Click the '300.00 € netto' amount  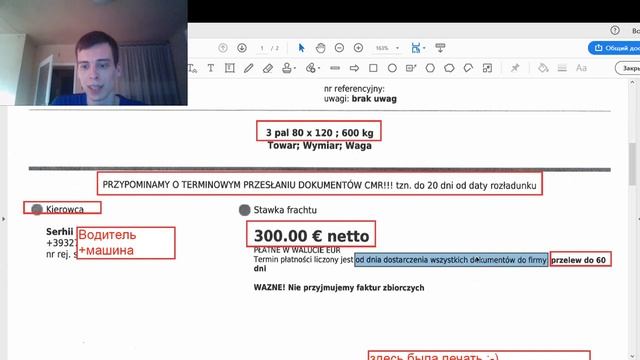(311, 236)
